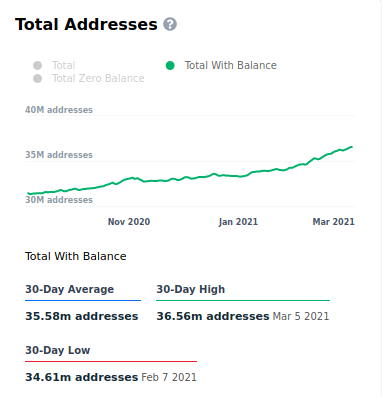The height and width of the screenshot is (397, 382).
Task: Select the 30-Day High heading
Action: pos(191,289)
